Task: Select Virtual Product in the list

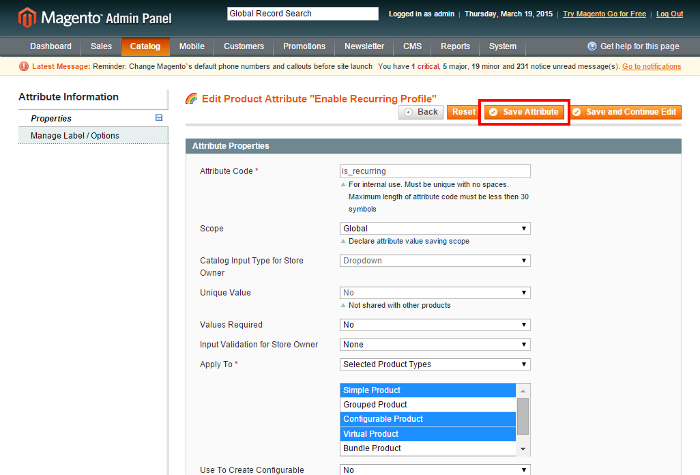Action: pos(428,434)
